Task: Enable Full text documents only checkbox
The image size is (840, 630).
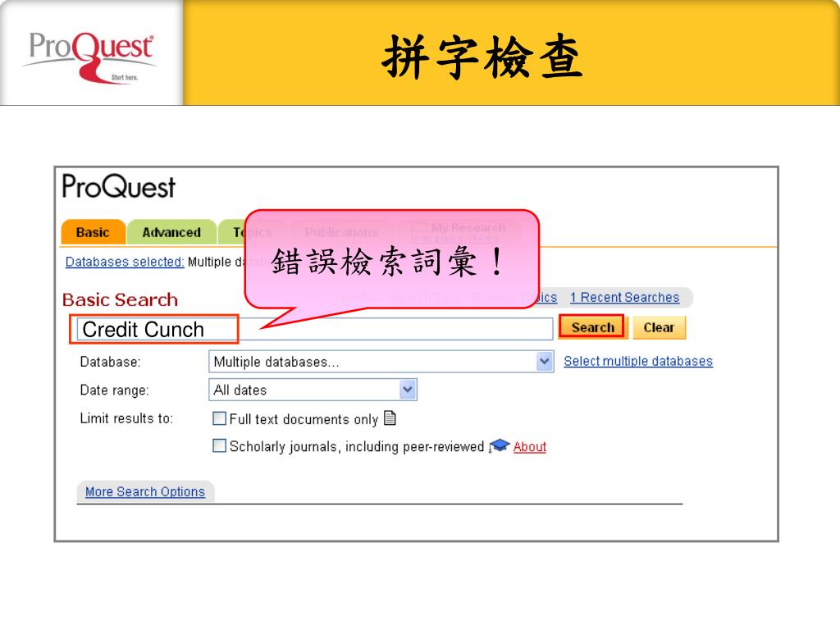Action: coord(219,418)
